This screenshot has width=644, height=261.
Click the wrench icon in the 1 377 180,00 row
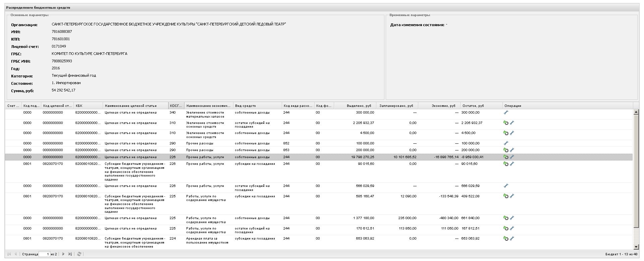click(512, 218)
